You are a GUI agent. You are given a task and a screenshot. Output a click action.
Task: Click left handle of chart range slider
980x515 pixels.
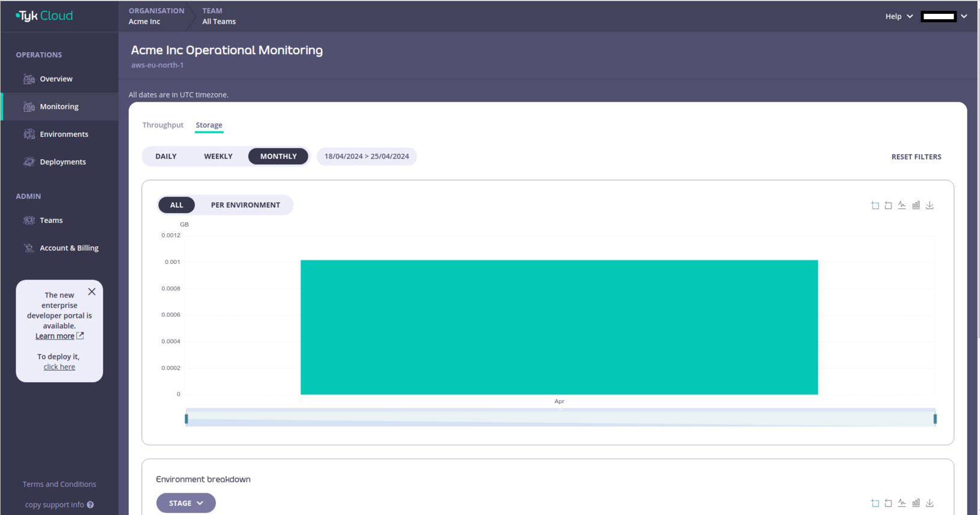(x=186, y=418)
